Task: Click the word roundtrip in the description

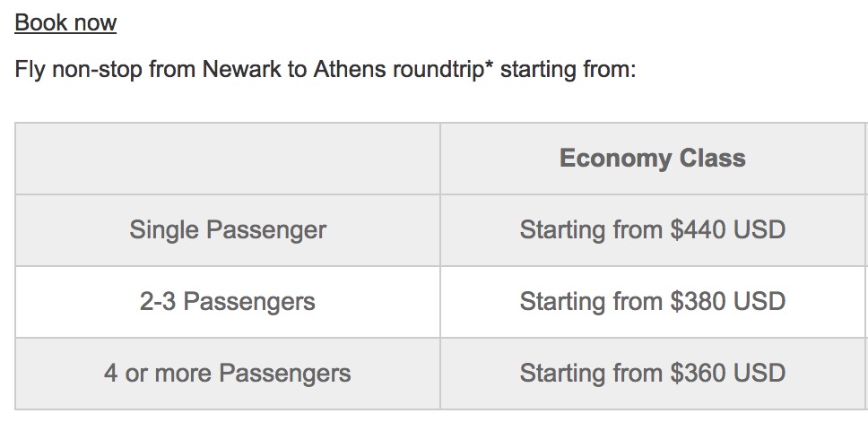Action: point(438,70)
